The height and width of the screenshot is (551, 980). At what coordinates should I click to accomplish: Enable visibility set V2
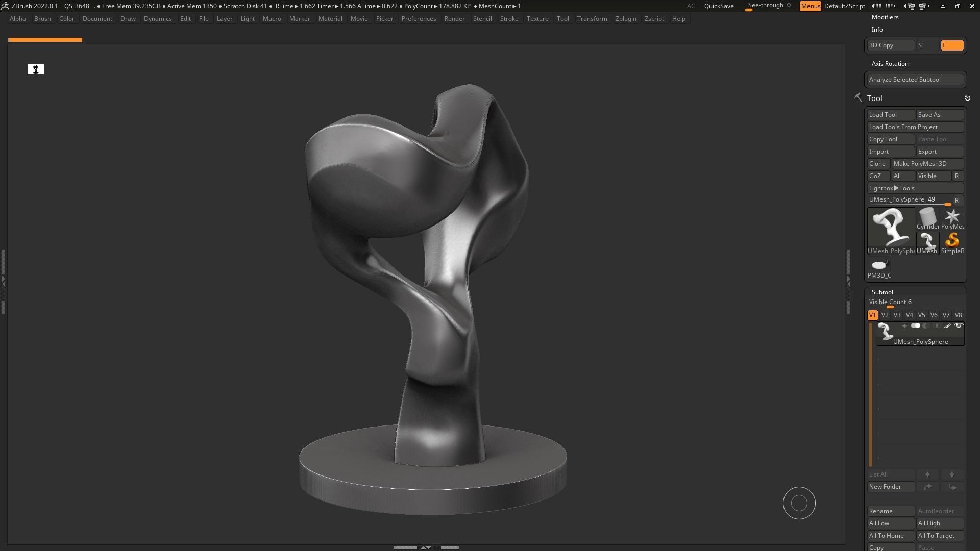pyautogui.click(x=885, y=315)
